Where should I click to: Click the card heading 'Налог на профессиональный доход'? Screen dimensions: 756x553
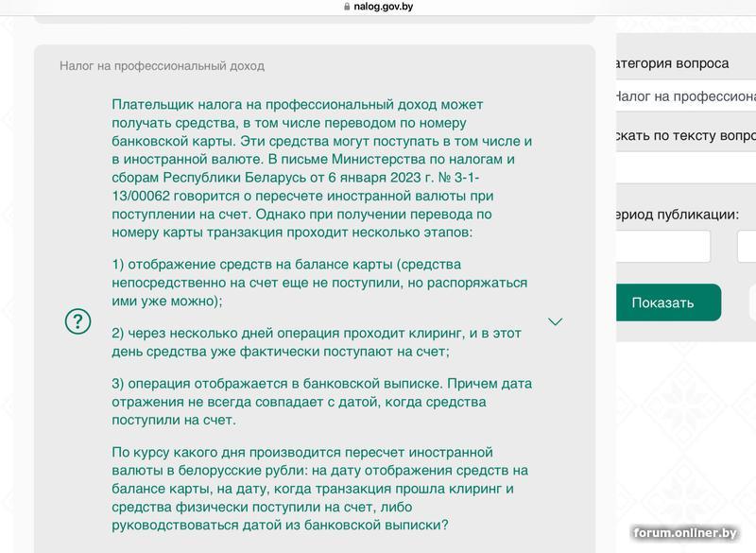[162, 66]
